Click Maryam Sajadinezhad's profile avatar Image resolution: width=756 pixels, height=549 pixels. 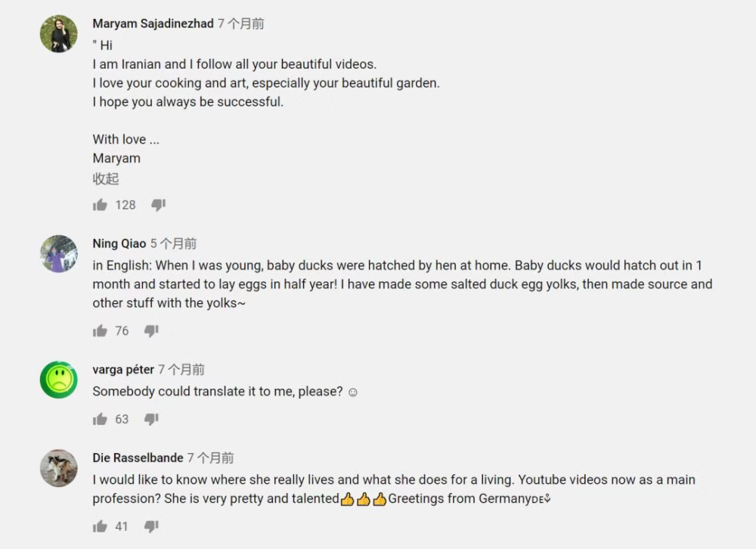(x=58, y=33)
